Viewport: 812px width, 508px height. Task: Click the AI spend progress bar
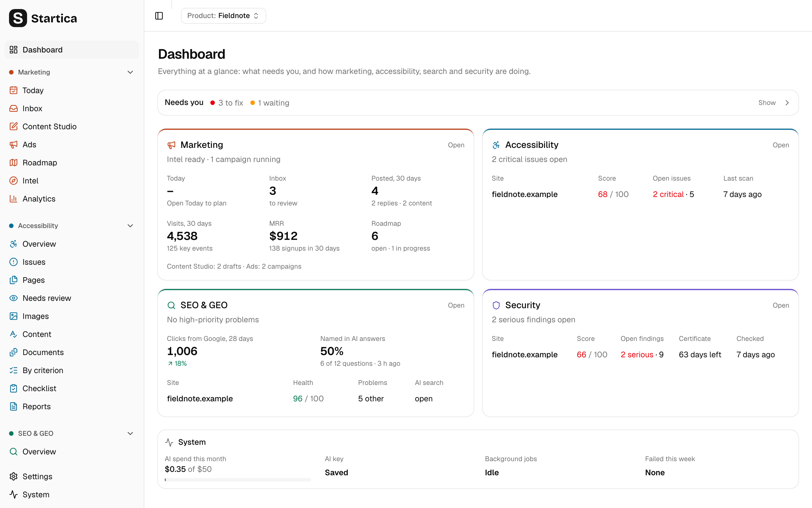(x=238, y=480)
